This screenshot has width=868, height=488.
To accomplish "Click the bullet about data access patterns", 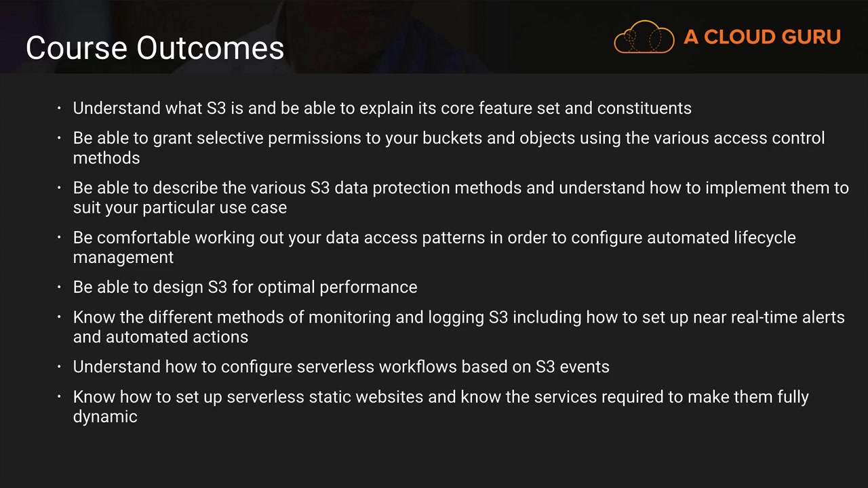I will [x=434, y=238].
